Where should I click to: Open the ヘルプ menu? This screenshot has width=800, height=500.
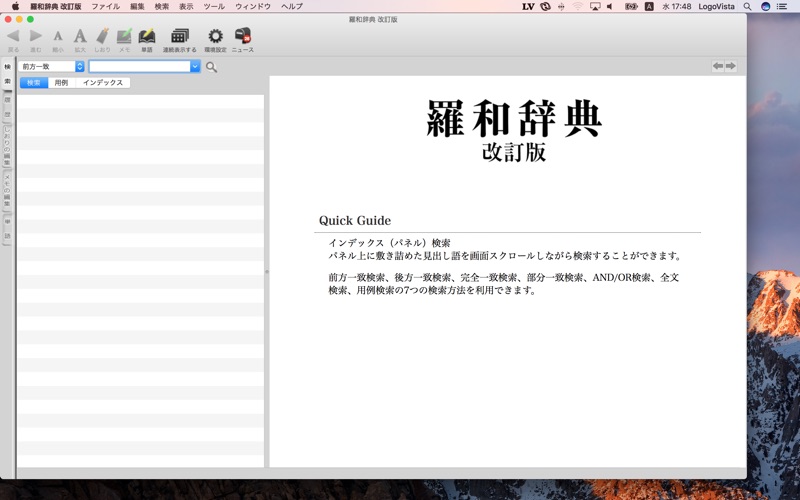click(x=291, y=6)
